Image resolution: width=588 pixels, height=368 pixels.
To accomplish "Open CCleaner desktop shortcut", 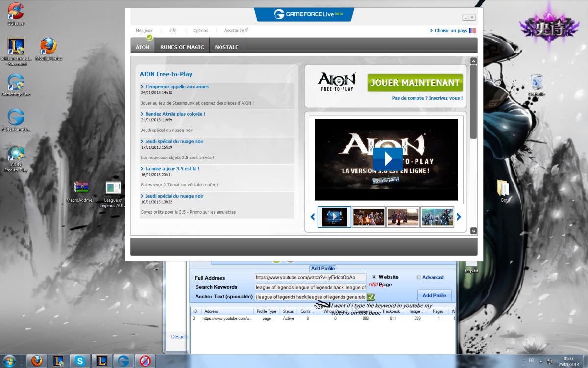I will tap(16, 14).
